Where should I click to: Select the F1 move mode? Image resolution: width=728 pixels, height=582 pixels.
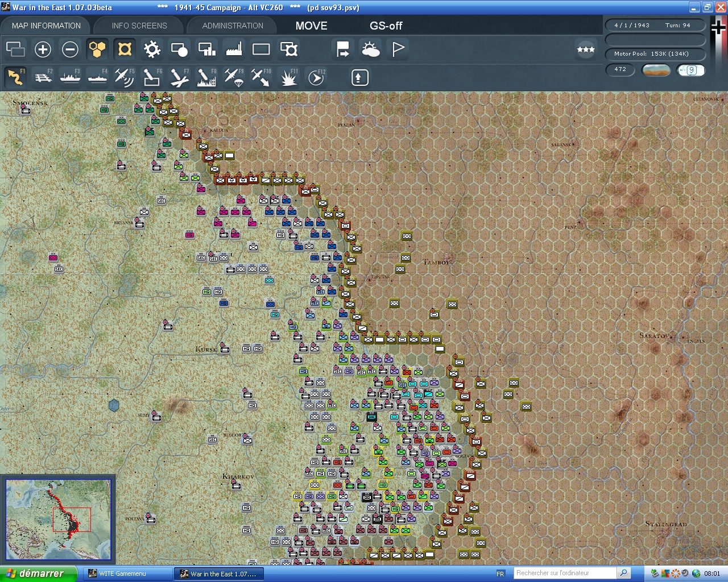(15, 77)
